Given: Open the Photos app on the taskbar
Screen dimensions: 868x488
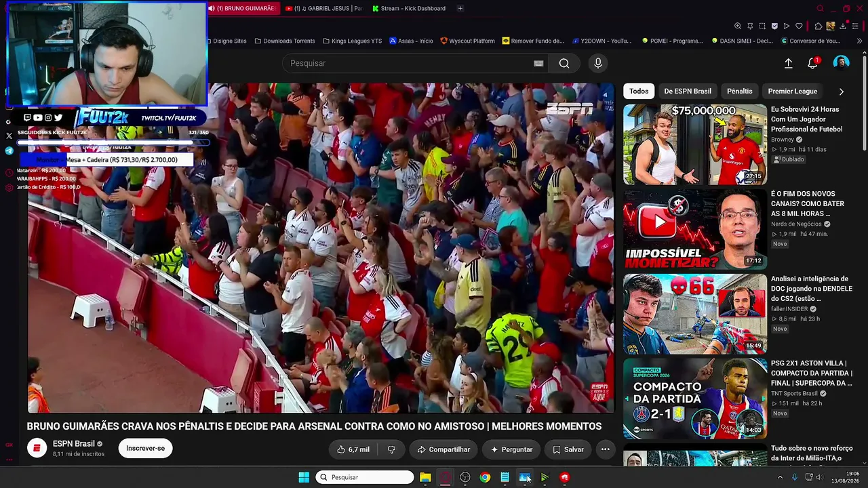Looking at the screenshot, I should pos(525,477).
